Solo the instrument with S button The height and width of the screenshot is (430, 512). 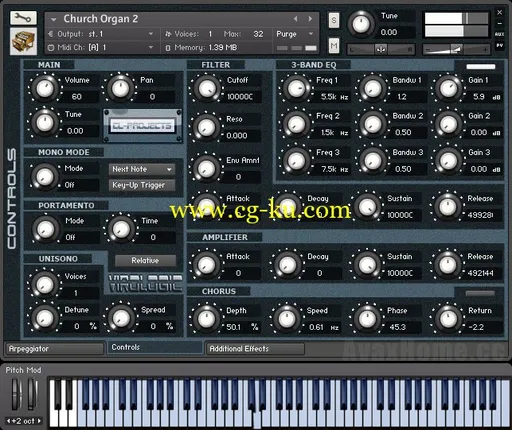334,21
